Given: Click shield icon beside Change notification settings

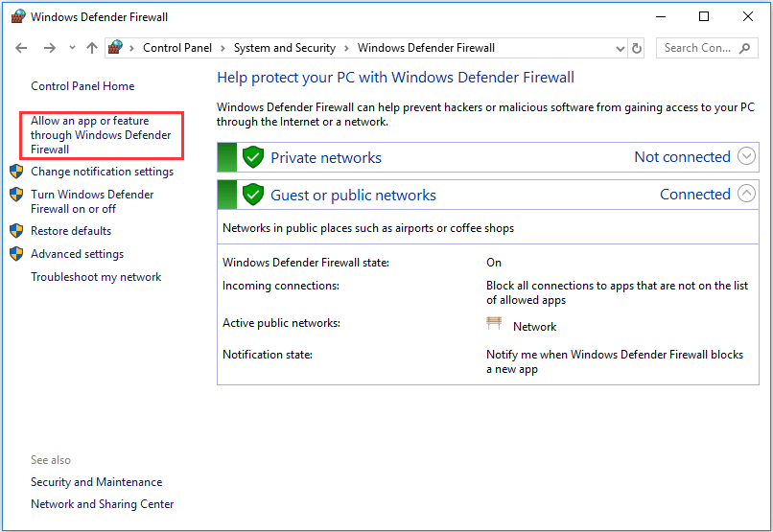Looking at the screenshot, I should (x=16, y=171).
